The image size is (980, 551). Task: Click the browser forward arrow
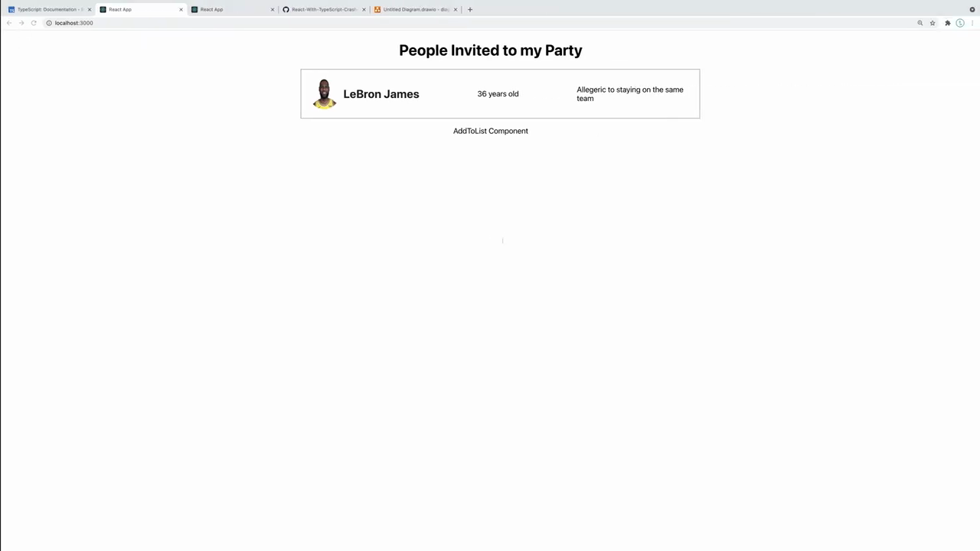point(21,23)
